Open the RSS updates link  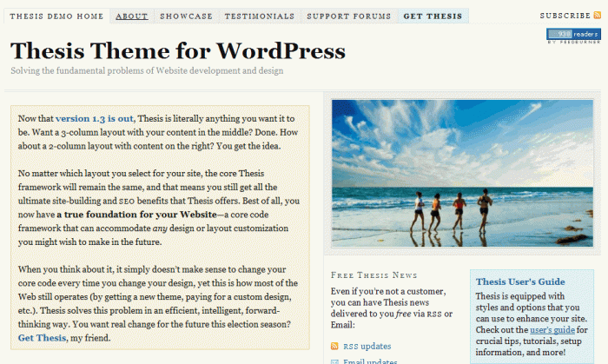(x=367, y=346)
